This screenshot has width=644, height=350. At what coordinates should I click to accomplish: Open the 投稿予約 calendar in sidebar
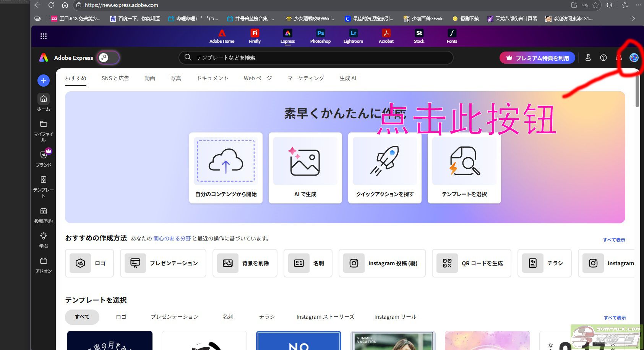pos(44,215)
